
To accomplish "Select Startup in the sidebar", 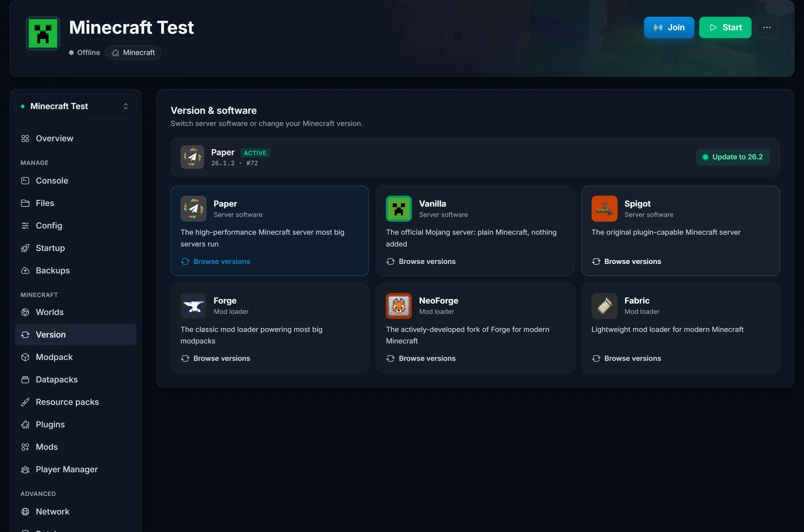I will [x=75, y=248].
